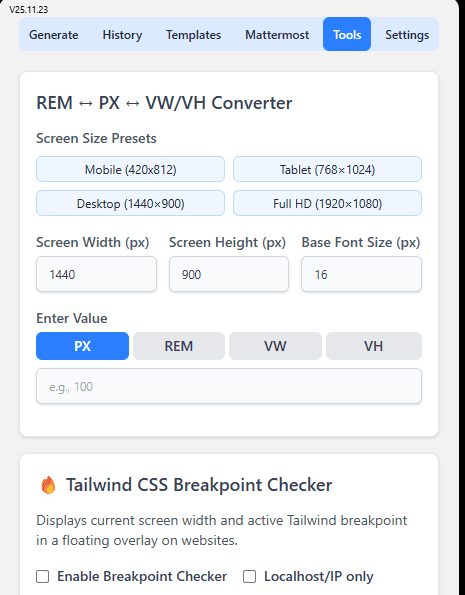Enable the Breakpoint Checker checkbox

[x=43, y=576]
